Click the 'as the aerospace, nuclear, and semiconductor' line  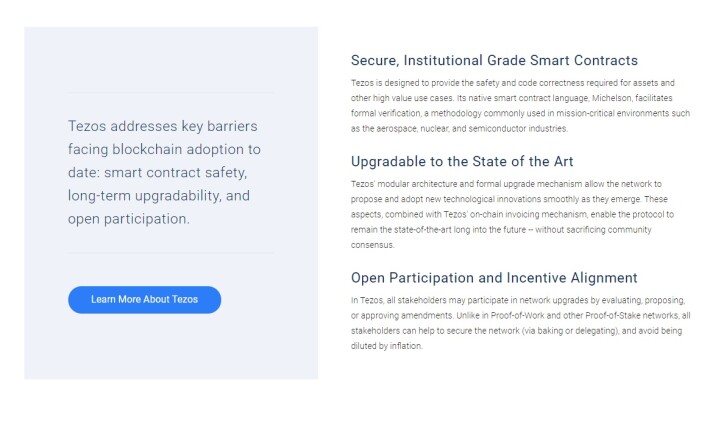[x=459, y=129]
